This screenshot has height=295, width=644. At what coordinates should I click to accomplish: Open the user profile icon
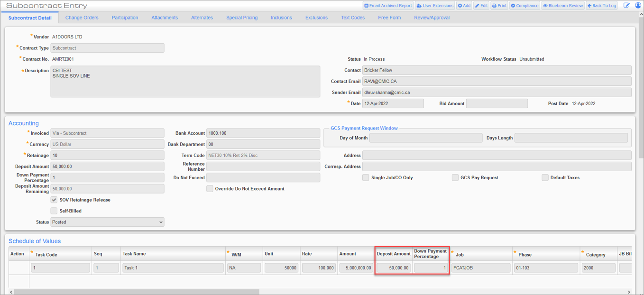638,6
